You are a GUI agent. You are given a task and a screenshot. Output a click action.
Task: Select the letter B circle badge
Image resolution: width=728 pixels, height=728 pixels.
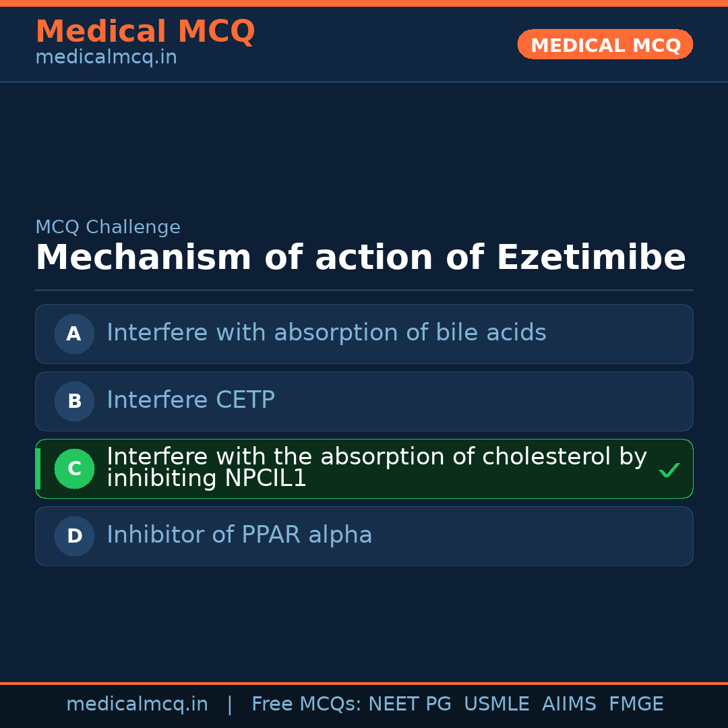click(74, 401)
